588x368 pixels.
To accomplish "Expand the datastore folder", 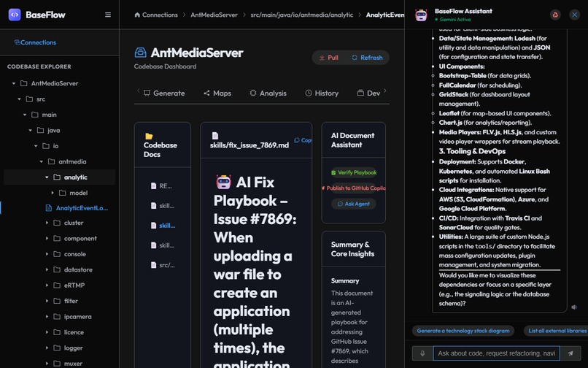I will coord(47,269).
